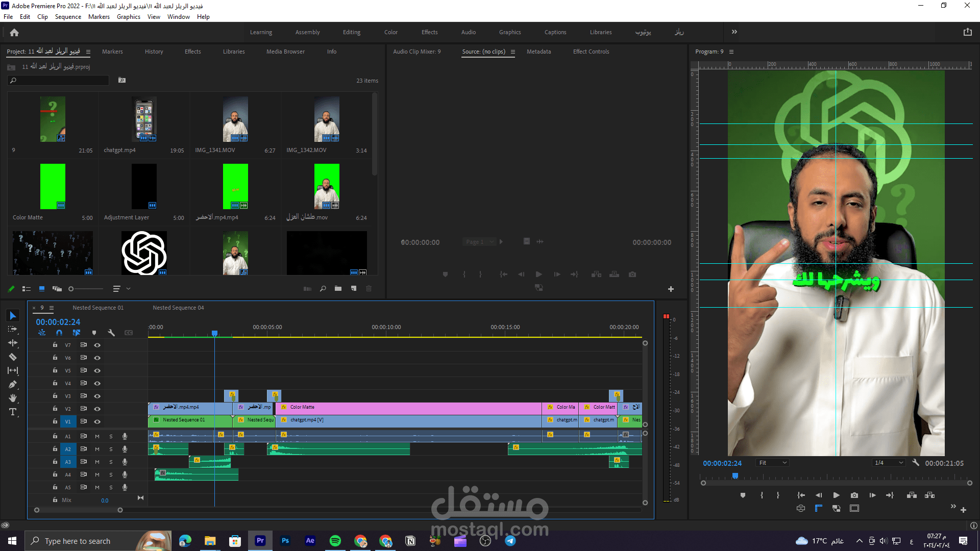This screenshot has height=551, width=980.
Task: Select the Type tool
Action: (13, 412)
